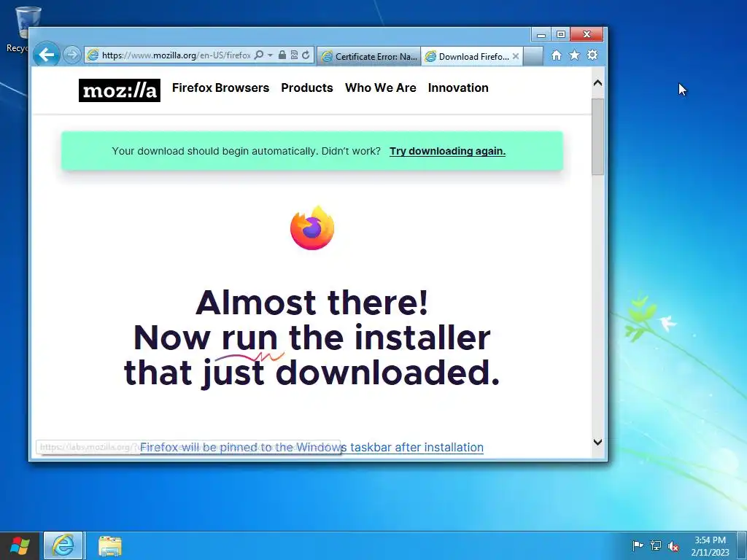The height and width of the screenshot is (560, 747).
Task: Open the IE Home icon
Action: point(556,55)
